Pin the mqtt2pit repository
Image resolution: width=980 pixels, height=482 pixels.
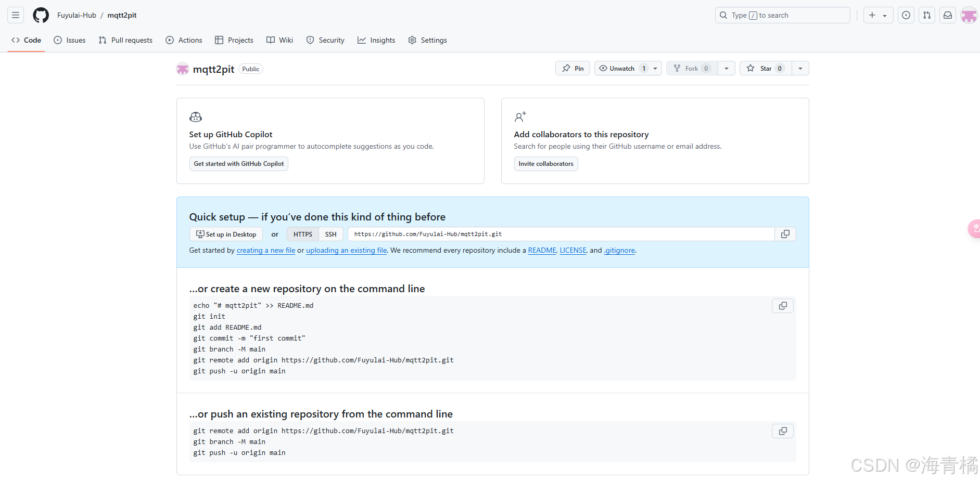click(572, 68)
